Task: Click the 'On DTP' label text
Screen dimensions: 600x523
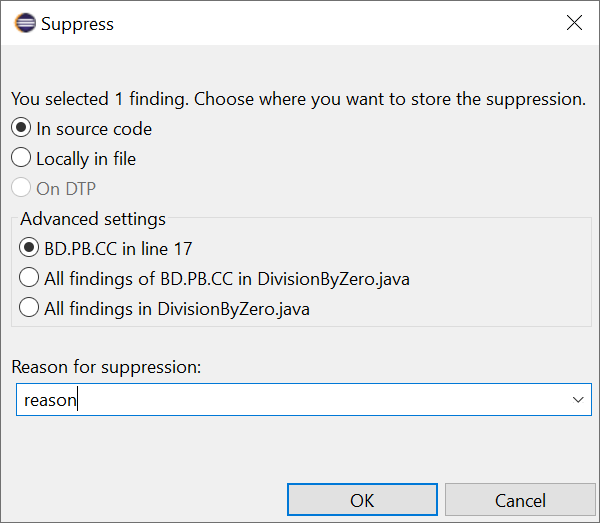Action: pyautogui.click(x=66, y=189)
